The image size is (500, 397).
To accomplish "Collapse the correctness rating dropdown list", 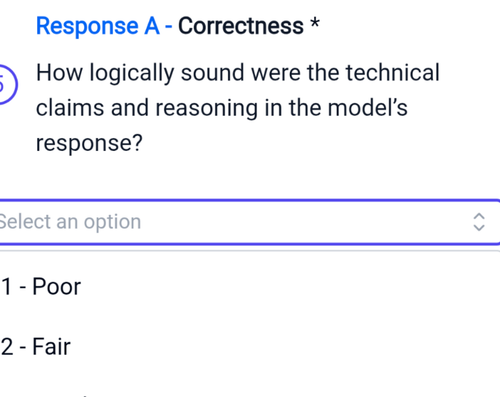I will tap(479, 222).
